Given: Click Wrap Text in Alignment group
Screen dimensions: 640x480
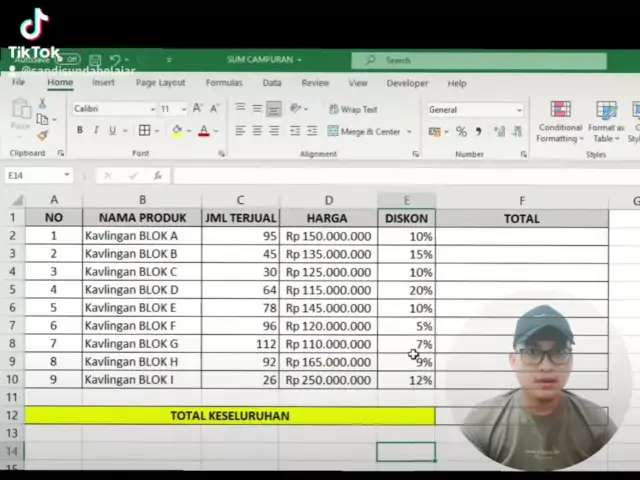Looking at the screenshot, I should click(x=353, y=109).
